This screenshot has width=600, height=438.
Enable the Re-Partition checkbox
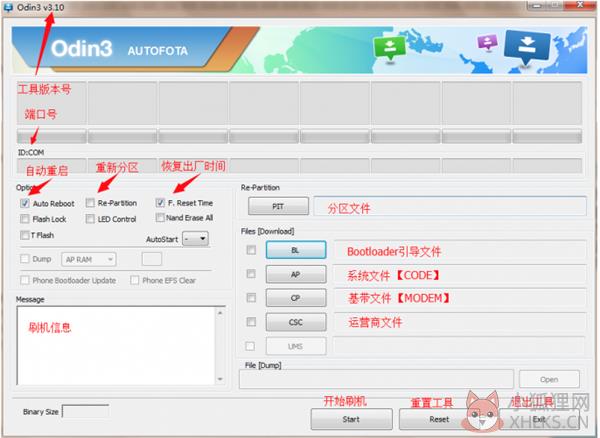[90, 203]
